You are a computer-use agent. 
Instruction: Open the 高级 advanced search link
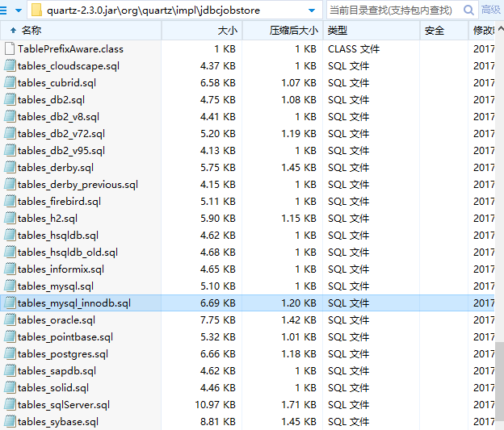pos(491,10)
